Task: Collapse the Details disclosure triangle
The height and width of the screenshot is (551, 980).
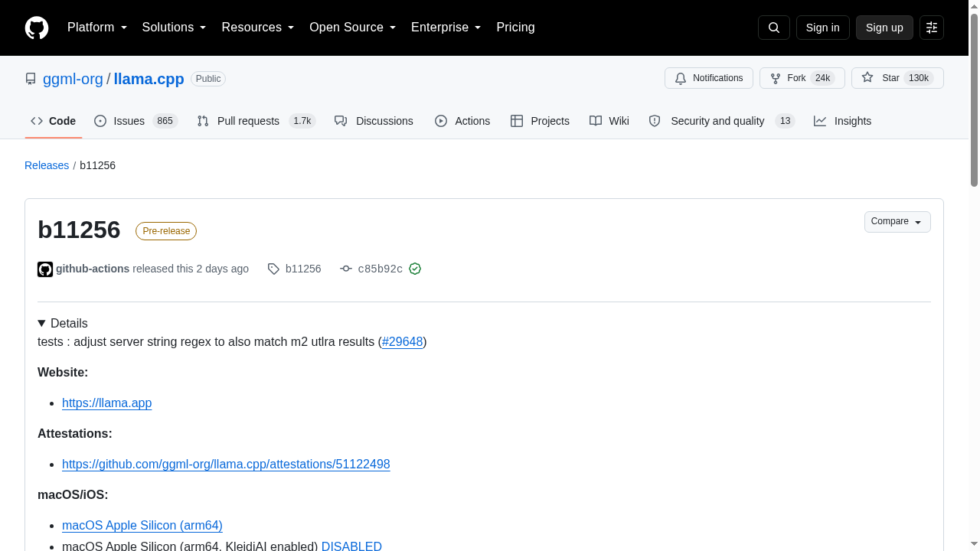Action: pos(42,324)
